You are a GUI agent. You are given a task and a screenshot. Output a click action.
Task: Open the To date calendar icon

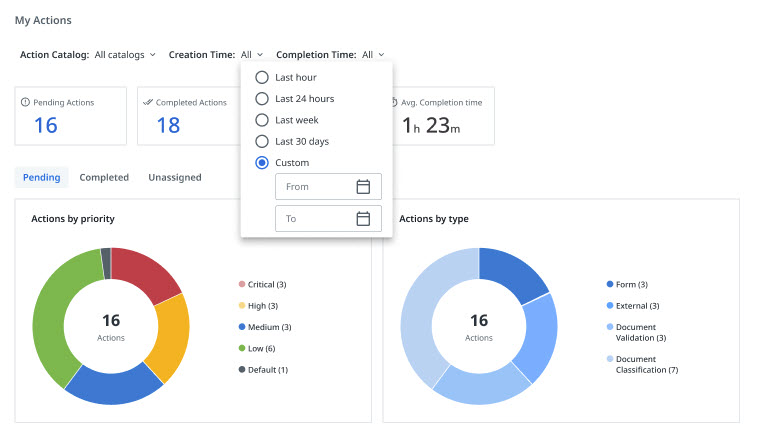(x=363, y=218)
